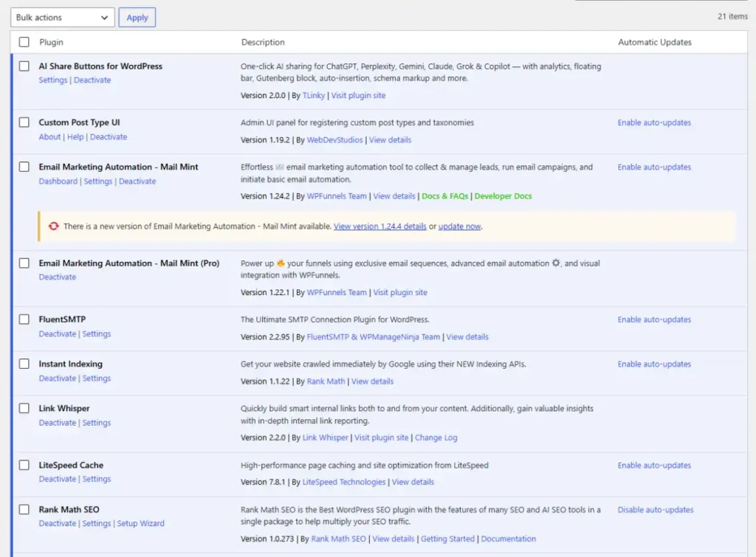Screen dimensions: 756x557
Task: Open Instant Indexing Settings
Action: click(x=97, y=378)
